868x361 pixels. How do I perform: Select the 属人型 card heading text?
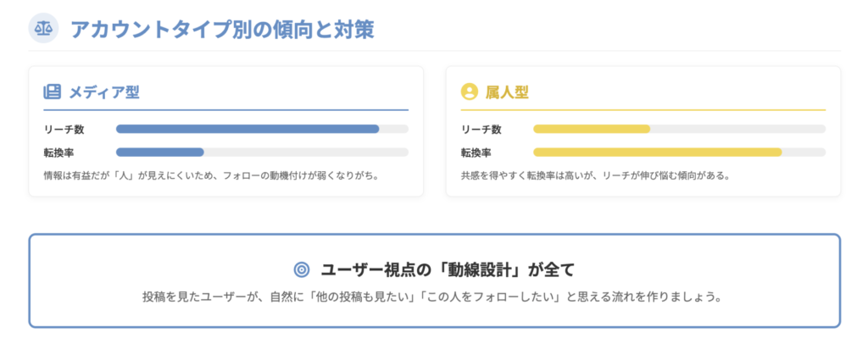(507, 92)
